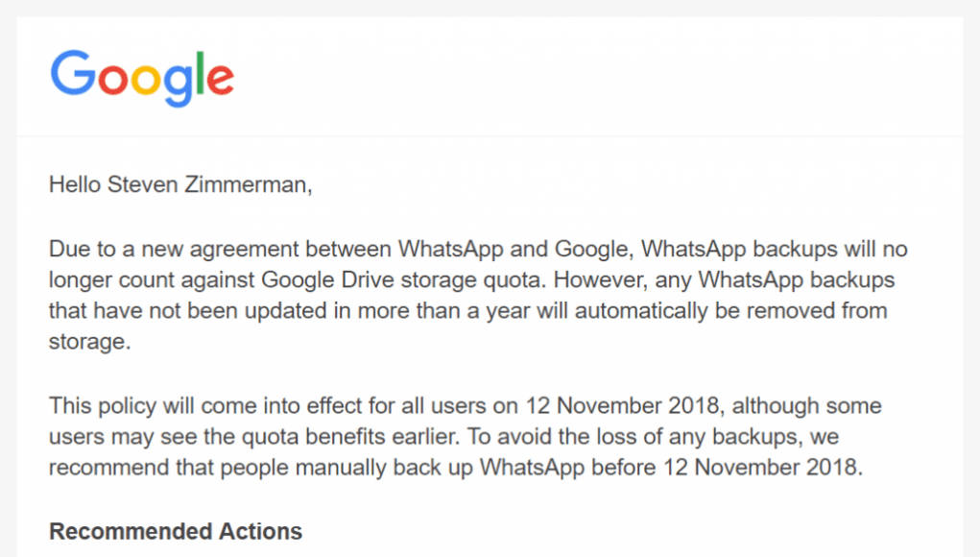Viewport: 980px width, 557px height.
Task: Click the line starting users may see the quota
Action: coord(443,436)
